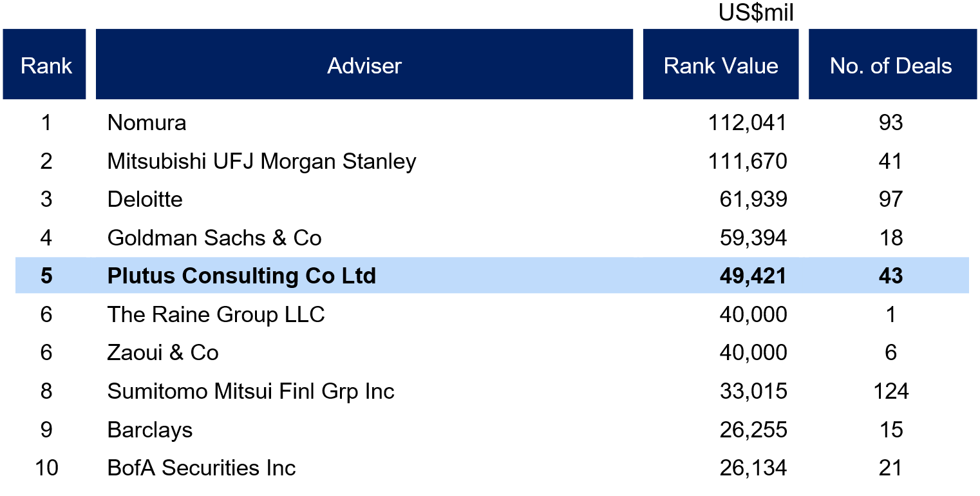
Task: Select the rank value 49,421
Action: 753,276
